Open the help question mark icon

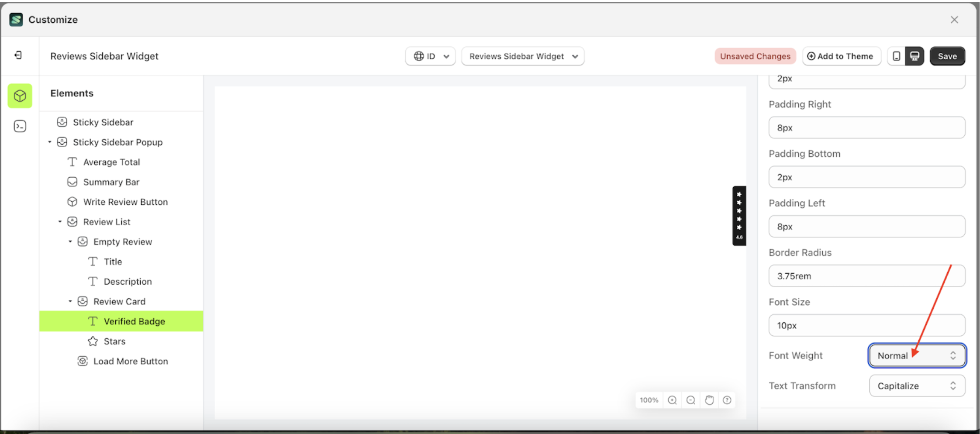click(x=727, y=400)
